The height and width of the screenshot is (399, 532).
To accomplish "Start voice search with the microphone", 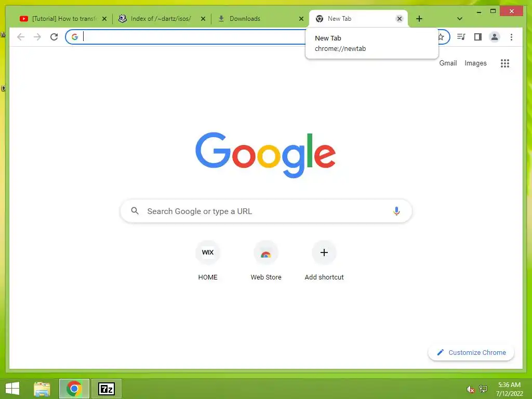I will [x=396, y=211].
